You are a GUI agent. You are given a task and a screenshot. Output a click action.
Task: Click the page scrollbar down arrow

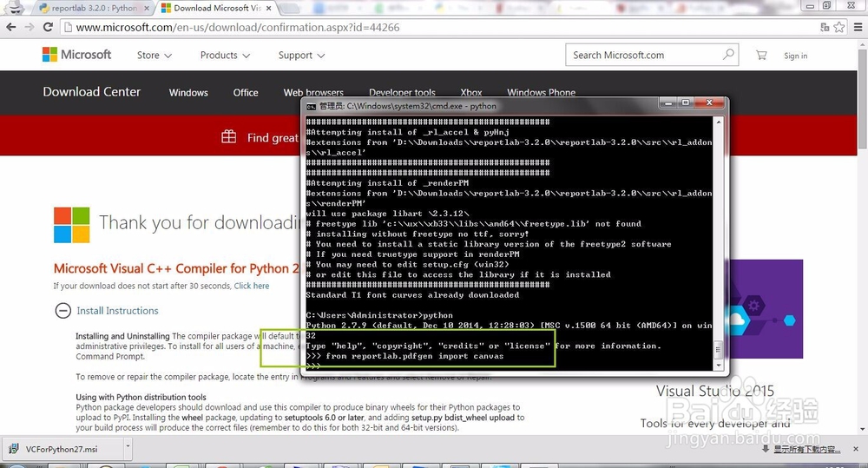pos(863,429)
